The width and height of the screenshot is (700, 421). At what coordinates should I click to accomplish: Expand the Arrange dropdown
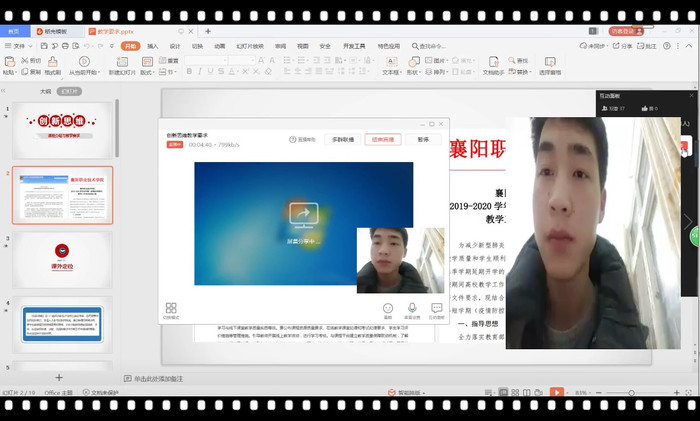coord(437,72)
